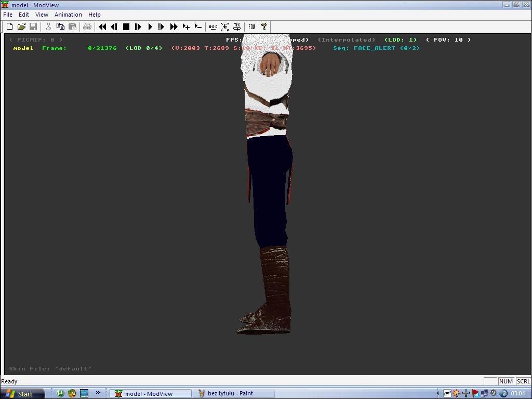
Task: Toggle the TEX texture icon
Action: (x=237, y=26)
